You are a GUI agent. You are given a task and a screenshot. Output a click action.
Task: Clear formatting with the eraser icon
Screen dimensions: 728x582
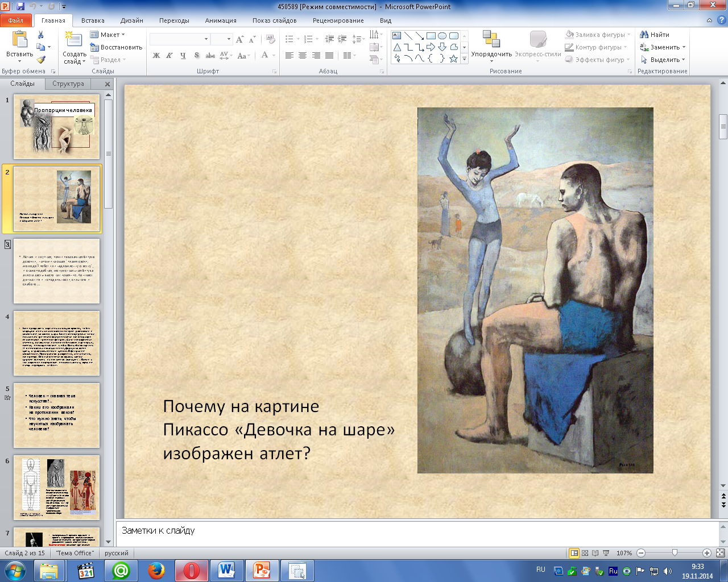click(271, 39)
